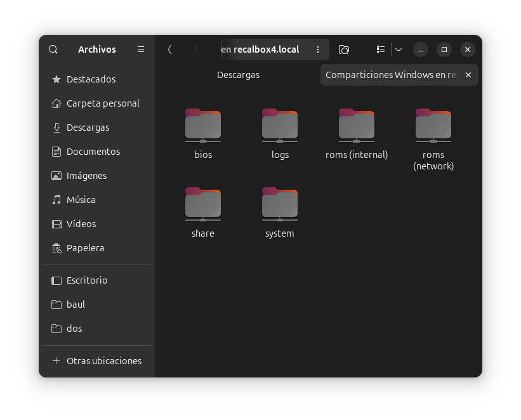Close the Comparticiones Windows tab
The image size is (521, 420).
[x=468, y=75]
